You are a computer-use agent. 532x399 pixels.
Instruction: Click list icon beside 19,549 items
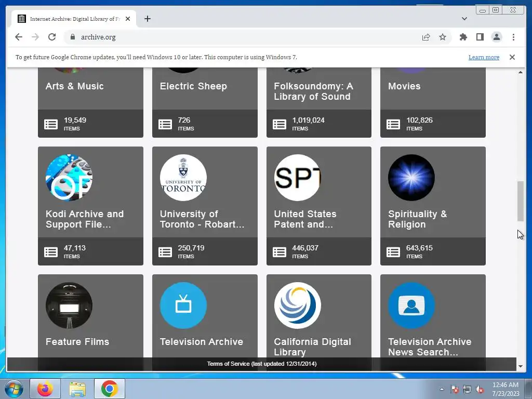pos(51,124)
